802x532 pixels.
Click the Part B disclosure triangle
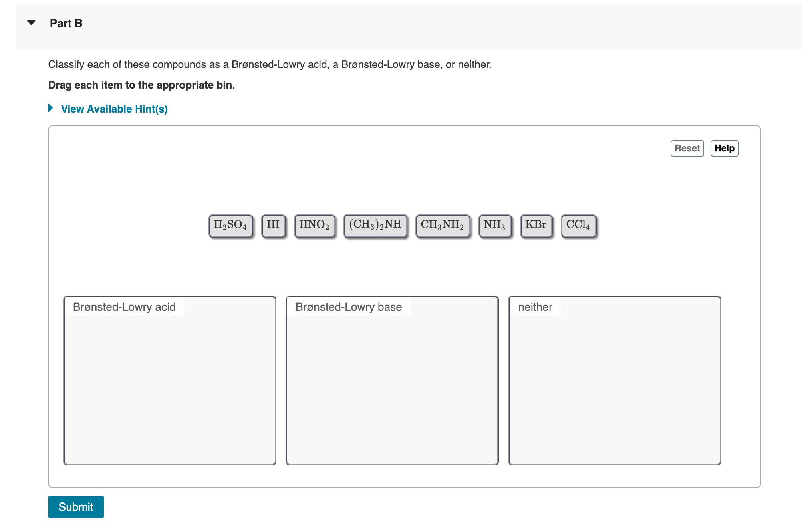[32, 23]
